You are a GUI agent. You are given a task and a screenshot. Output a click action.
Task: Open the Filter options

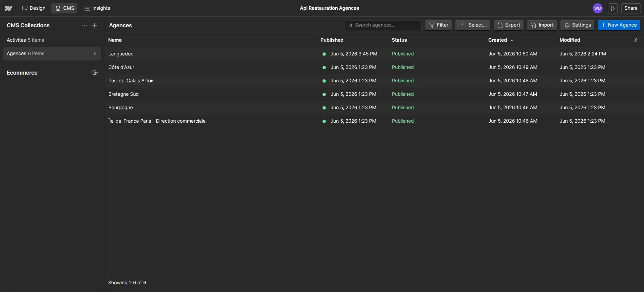coord(438,25)
